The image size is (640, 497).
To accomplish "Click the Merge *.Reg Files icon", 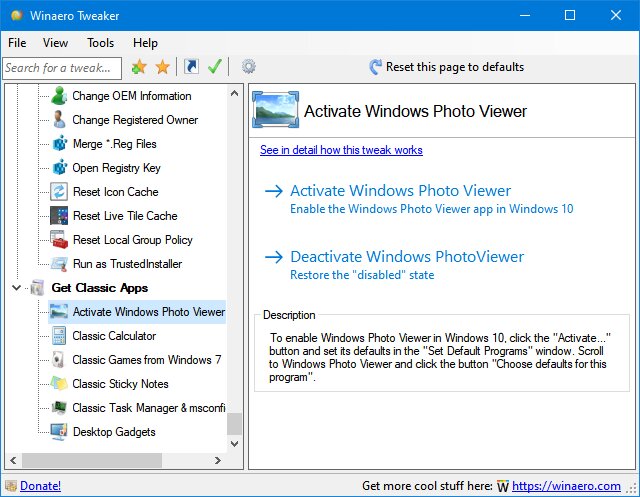I will 60,144.
